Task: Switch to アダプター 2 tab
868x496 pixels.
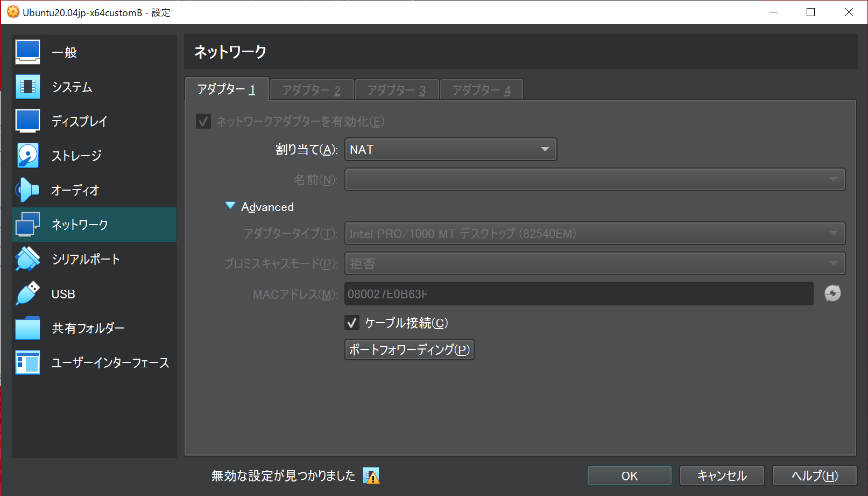Action: [312, 90]
